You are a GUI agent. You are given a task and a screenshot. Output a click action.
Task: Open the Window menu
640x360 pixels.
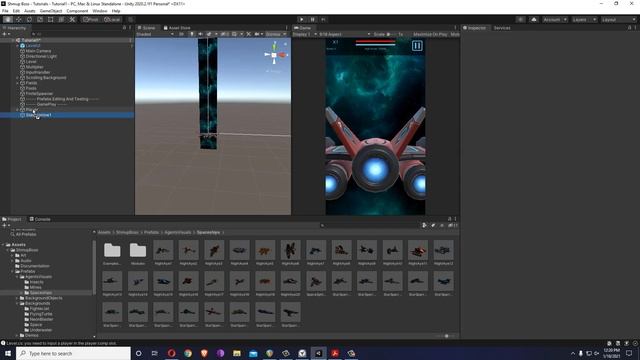(100, 11)
